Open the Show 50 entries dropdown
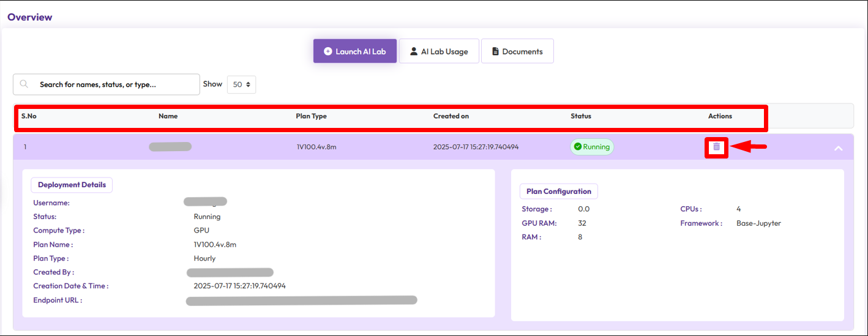Image resolution: width=868 pixels, height=336 pixels. pyautogui.click(x=241, y=84)
